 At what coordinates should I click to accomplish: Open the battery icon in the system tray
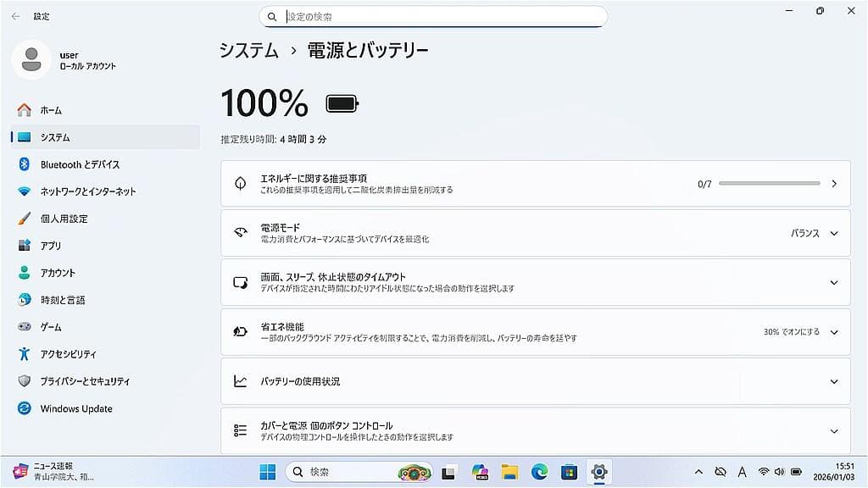[795, 471]
